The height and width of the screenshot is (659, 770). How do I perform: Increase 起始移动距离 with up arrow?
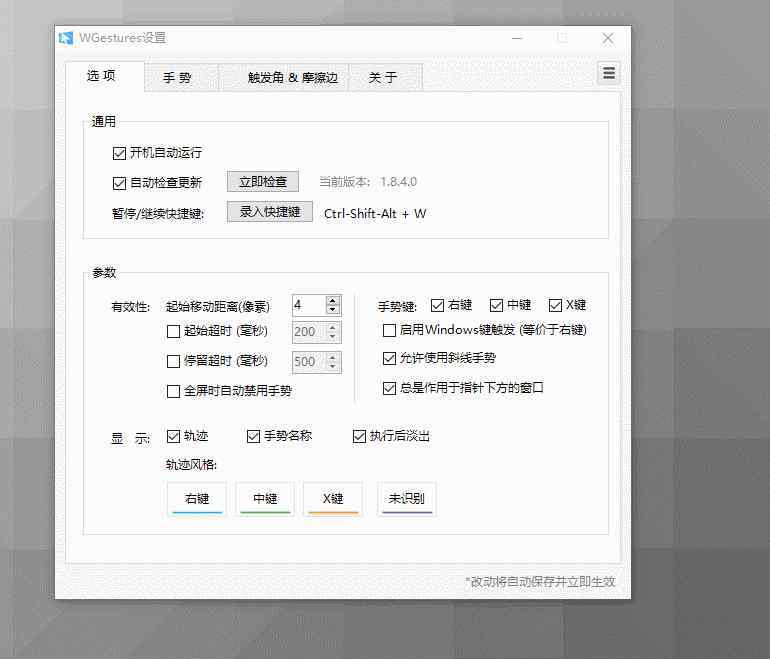(x=333, y=301)
